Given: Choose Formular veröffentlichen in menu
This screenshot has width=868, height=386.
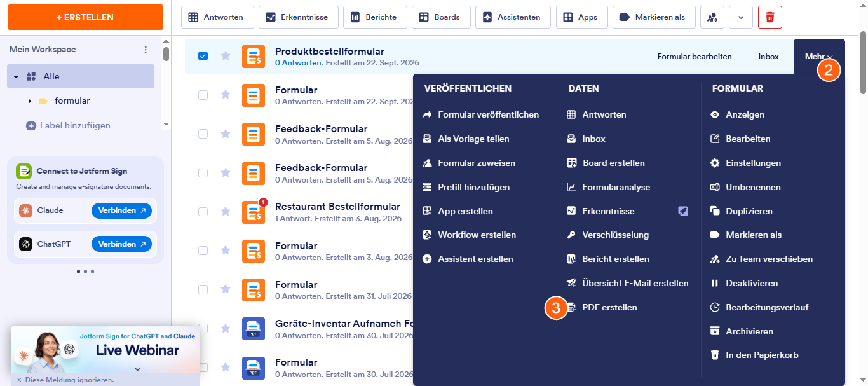Looking at the screenshot, I should click(x=480, y=114).
